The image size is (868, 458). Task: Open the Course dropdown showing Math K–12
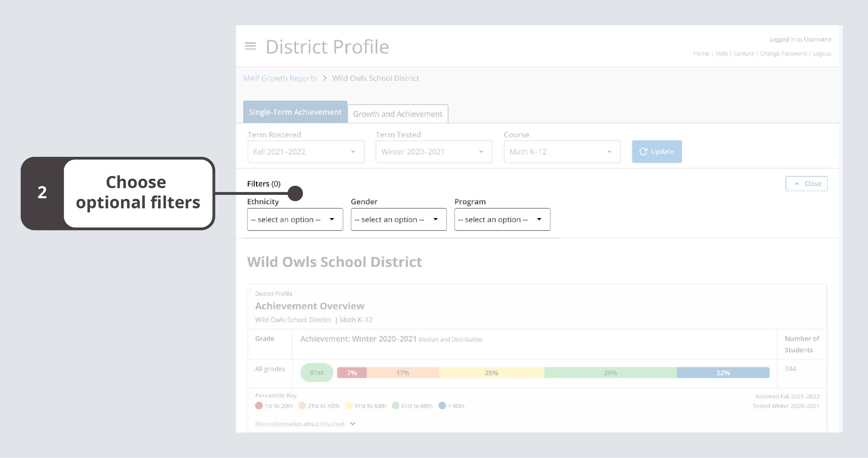pos(562,151)
